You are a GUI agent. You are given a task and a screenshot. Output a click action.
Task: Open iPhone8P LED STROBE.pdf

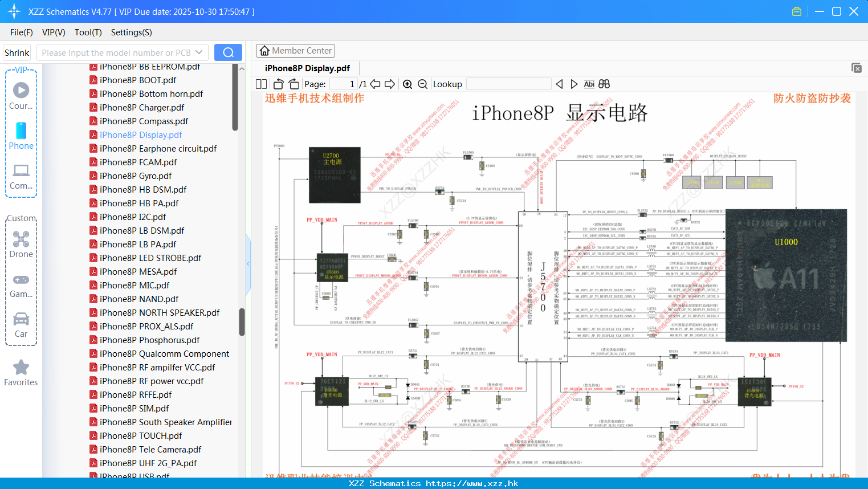[150, 258]
